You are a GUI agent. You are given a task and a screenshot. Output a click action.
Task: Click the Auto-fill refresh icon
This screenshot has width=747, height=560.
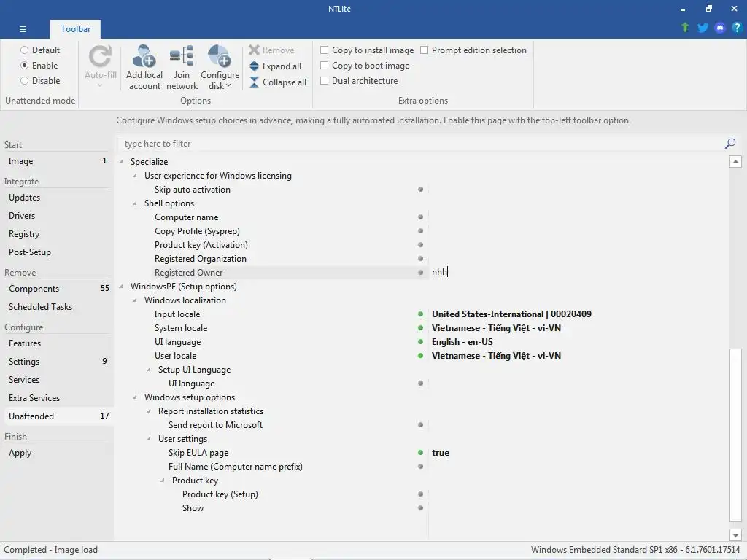tap(100, 57)
